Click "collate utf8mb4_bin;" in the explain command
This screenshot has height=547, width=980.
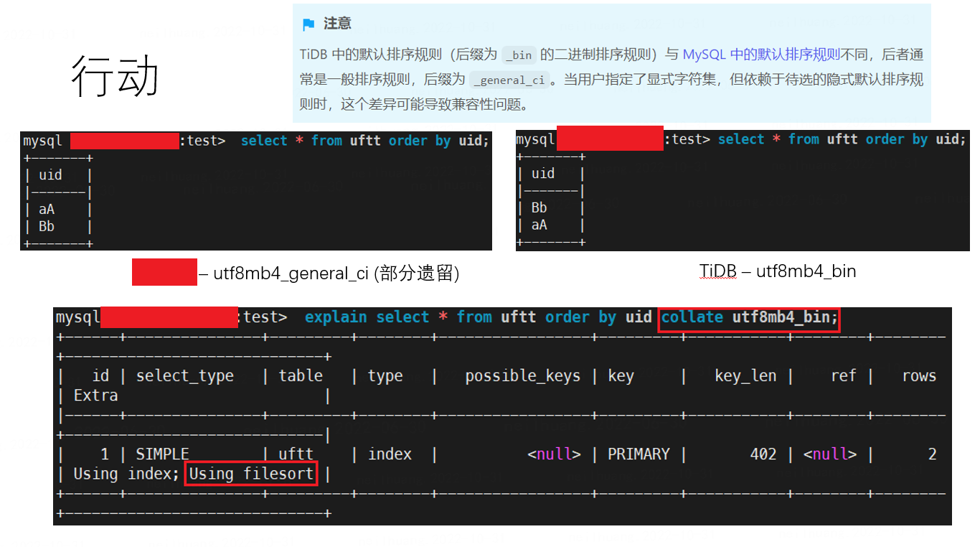pyautogui.click(x=749, y=317)
